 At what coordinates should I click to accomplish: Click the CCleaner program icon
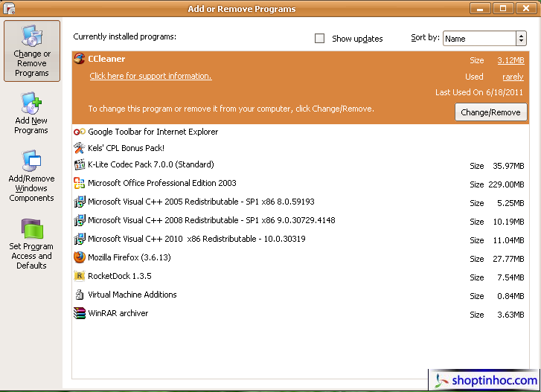80,59
